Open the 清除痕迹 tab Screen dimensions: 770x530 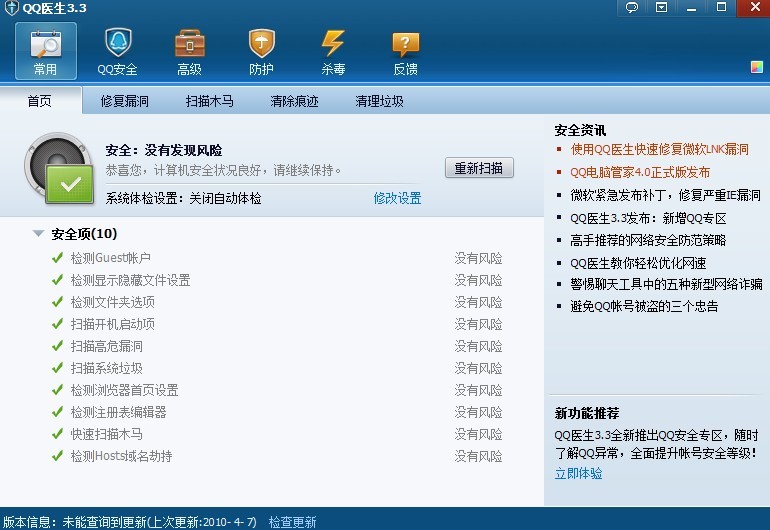point(295,101)
